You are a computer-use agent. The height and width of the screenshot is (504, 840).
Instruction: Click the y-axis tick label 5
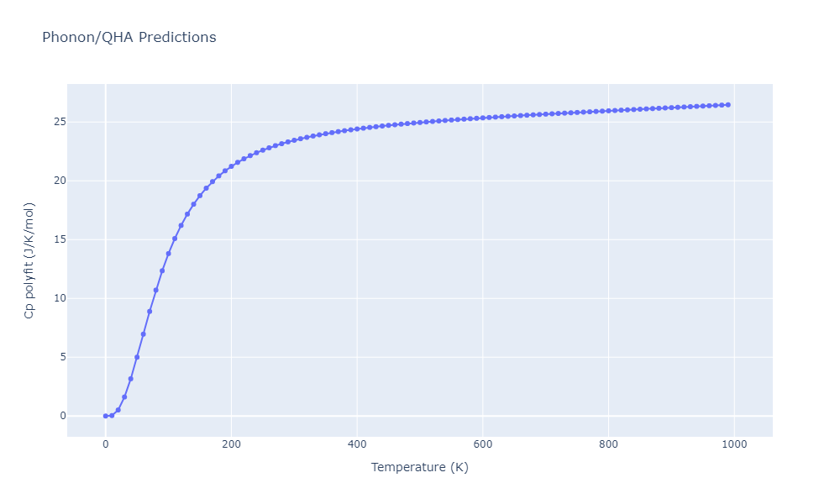pyautogui.click(x=58, y=357)
